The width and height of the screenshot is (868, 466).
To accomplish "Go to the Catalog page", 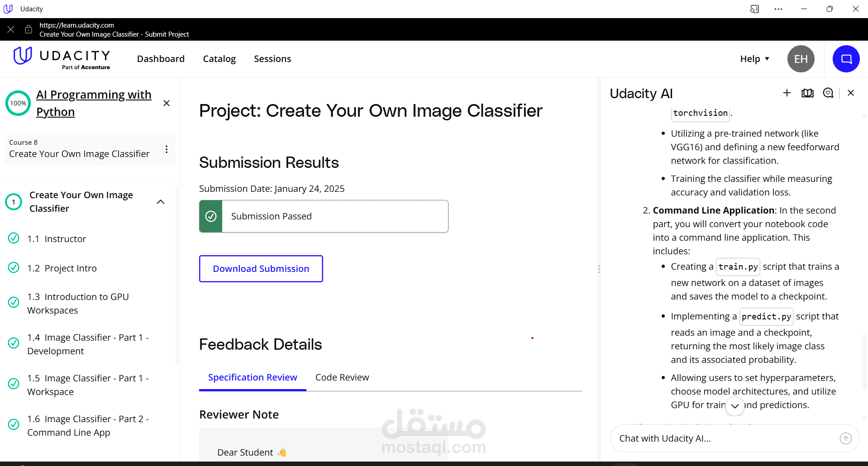I will pyautogui.click(x=219, y=59).
